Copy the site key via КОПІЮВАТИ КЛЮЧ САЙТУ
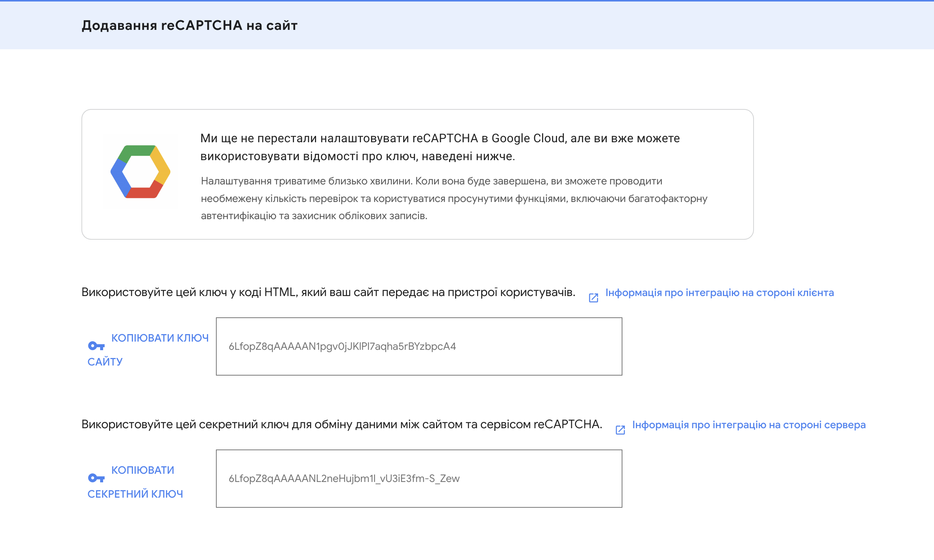The height and width of the screenshot is (560, 934). click(x=148, y=349)
